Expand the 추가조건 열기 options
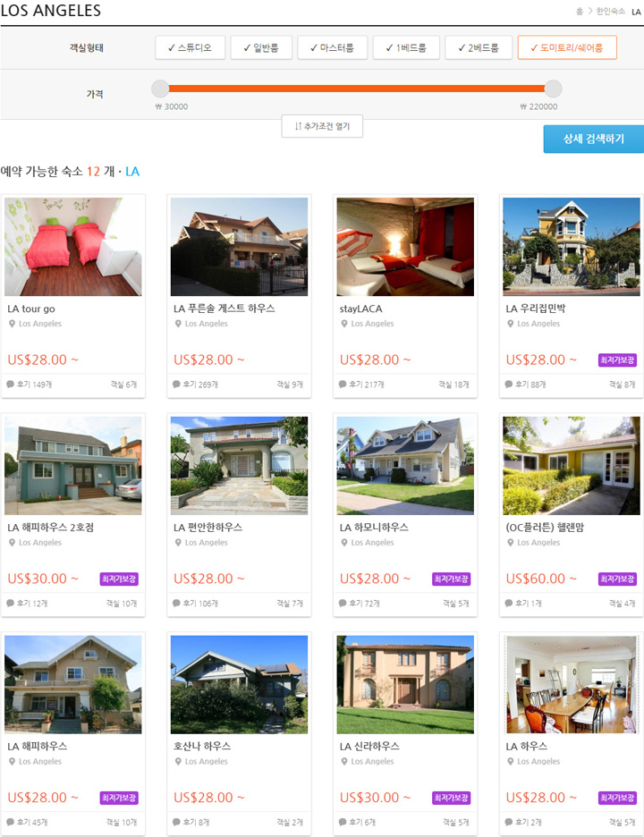Image resolution: width=644 pixels, height=837 pixels. click(322, 126)
